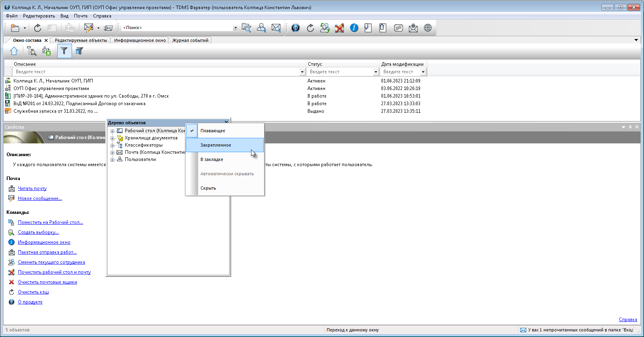Expand Почта tree node
The width and height of the screenshot is (644, 337).
[x=112, y=153]
